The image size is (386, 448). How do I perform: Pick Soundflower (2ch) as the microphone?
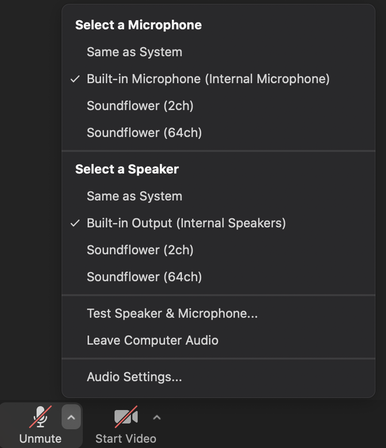click(218, 106)
